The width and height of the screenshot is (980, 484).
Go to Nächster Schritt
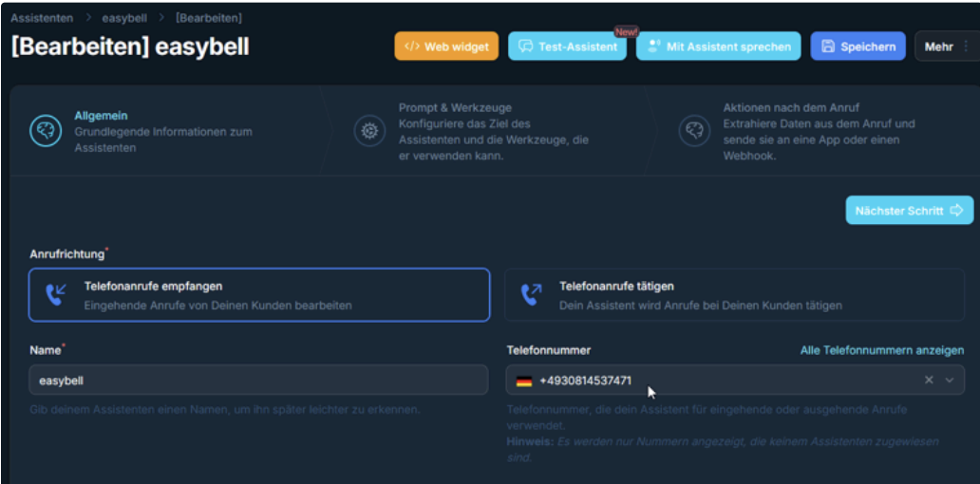pos(910,211)
